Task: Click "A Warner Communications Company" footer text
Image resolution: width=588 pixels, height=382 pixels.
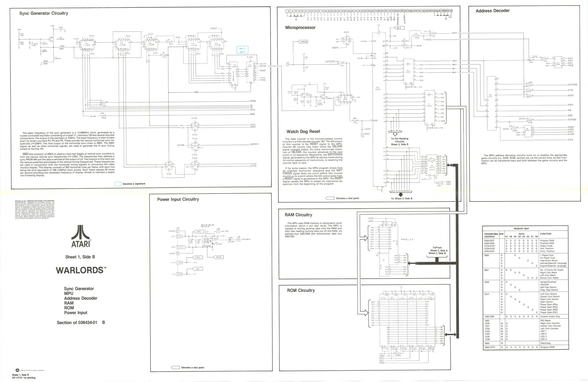Action: 32,370
